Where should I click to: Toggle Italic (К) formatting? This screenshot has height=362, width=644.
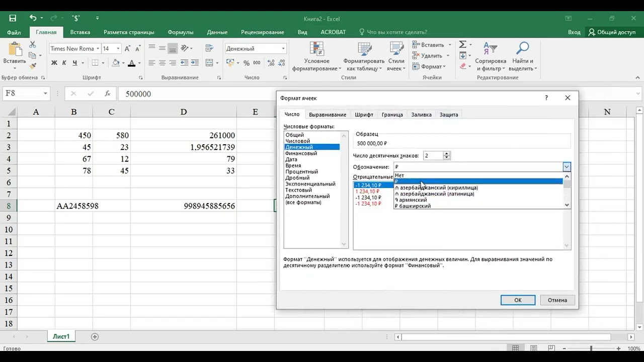[64, 63]
